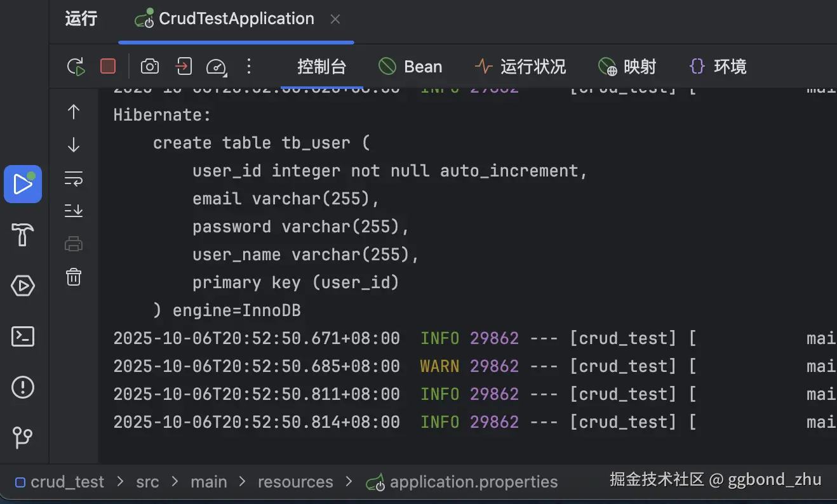Toggle soft-wrap in the console

tap(74, 178)
